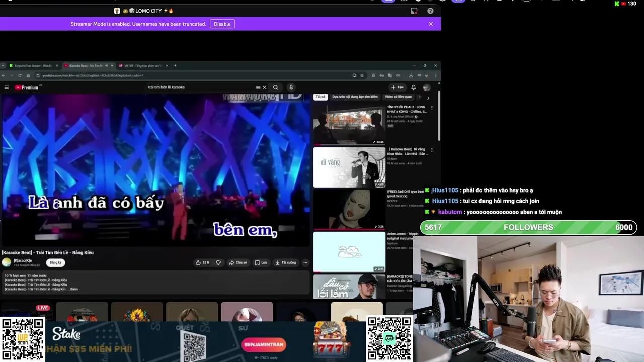The width and height of the screenshot is (644, 362).
Task: Click the BENJAMINTRAN red banner button
Action: click(x=264, y=345)
